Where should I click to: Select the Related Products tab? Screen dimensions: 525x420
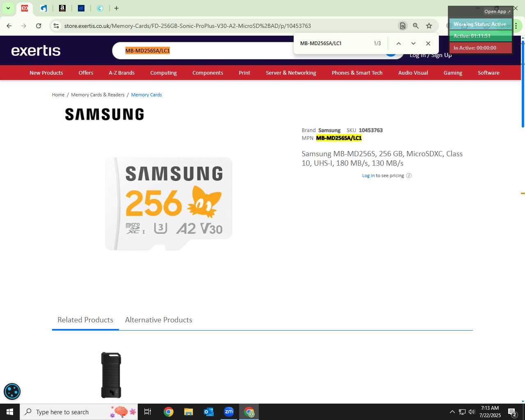pyautogui.click(x=85, y=320)
